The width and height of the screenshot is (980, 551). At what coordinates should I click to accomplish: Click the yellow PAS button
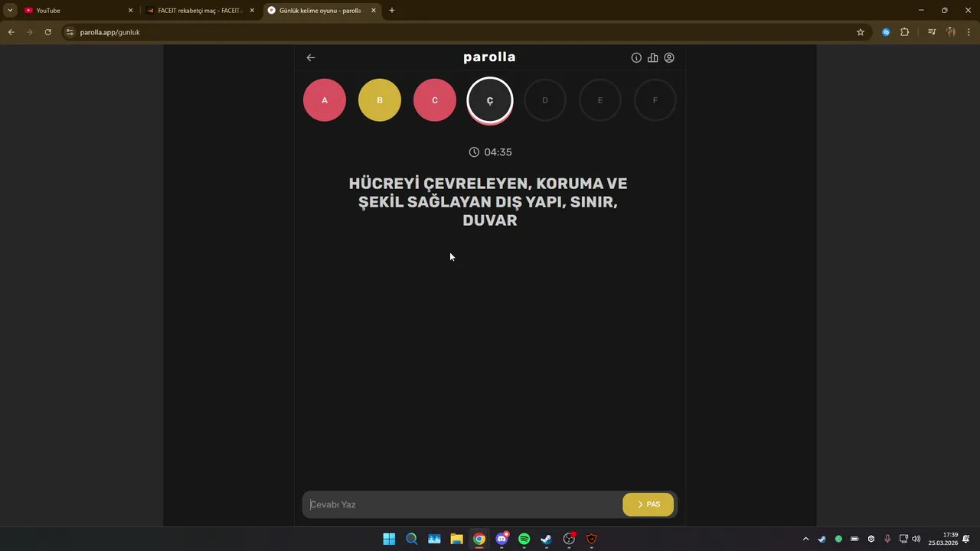click(x=648, y=504)
